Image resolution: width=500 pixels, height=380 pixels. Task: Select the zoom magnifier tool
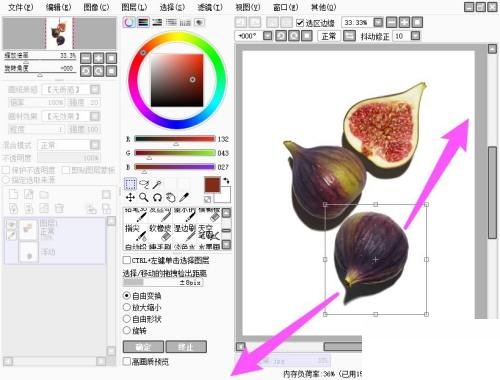tap(144, 198)
